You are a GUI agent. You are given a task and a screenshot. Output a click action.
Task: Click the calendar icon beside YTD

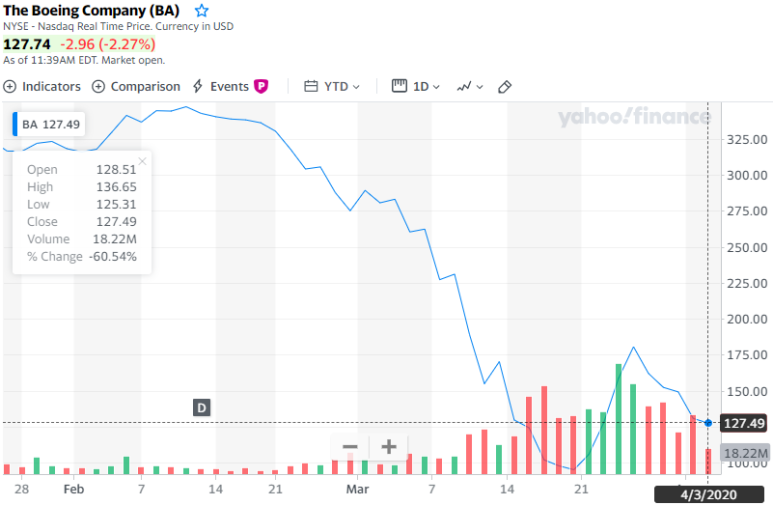tap(311, 87)
